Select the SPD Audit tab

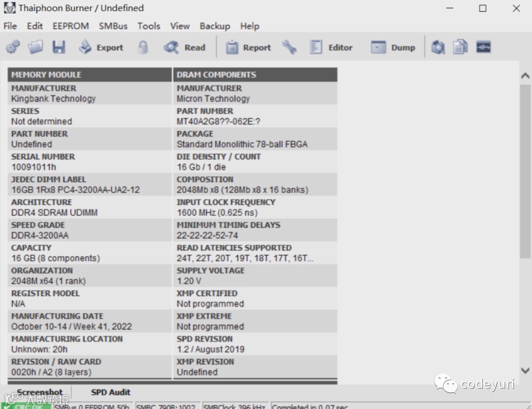point(111,392)
